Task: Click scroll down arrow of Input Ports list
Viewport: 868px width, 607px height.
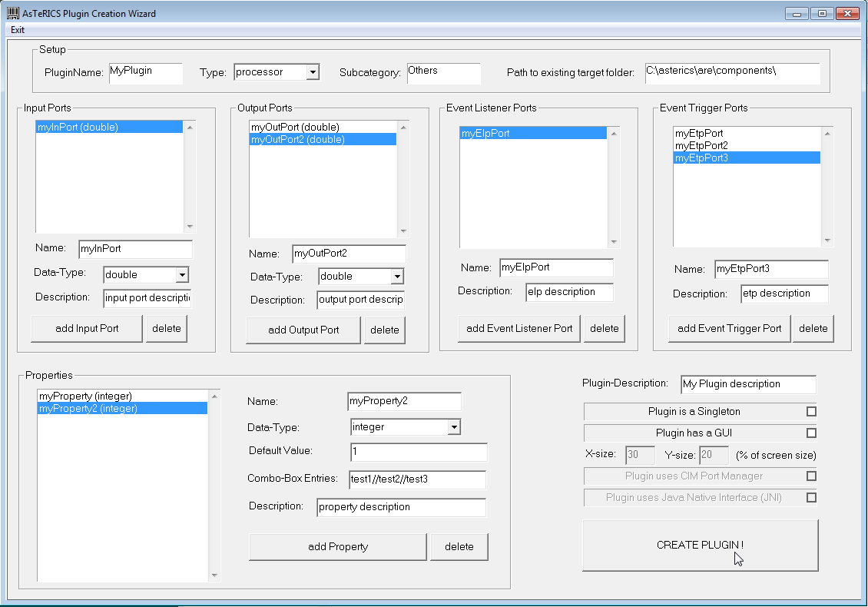Action: pos(190,227)
